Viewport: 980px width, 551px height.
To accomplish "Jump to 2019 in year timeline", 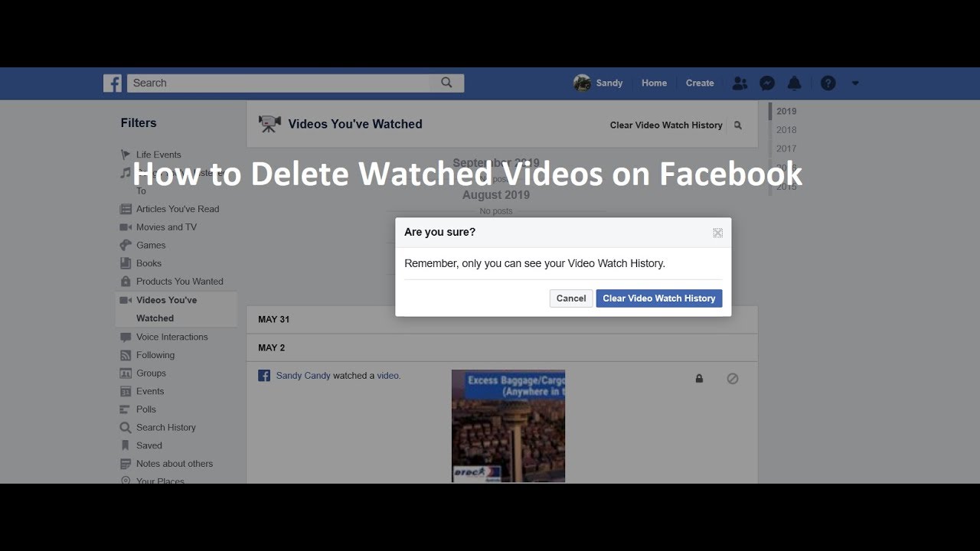I will point(786,111).
